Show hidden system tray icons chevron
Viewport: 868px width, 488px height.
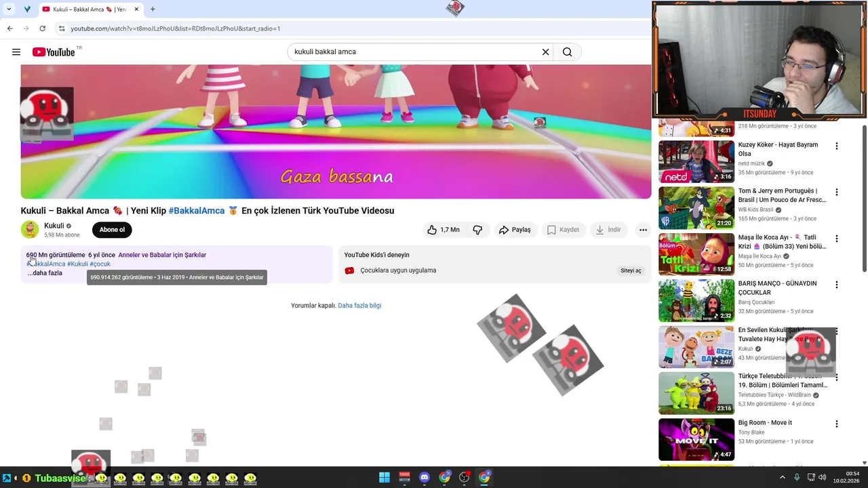point(782,478)
